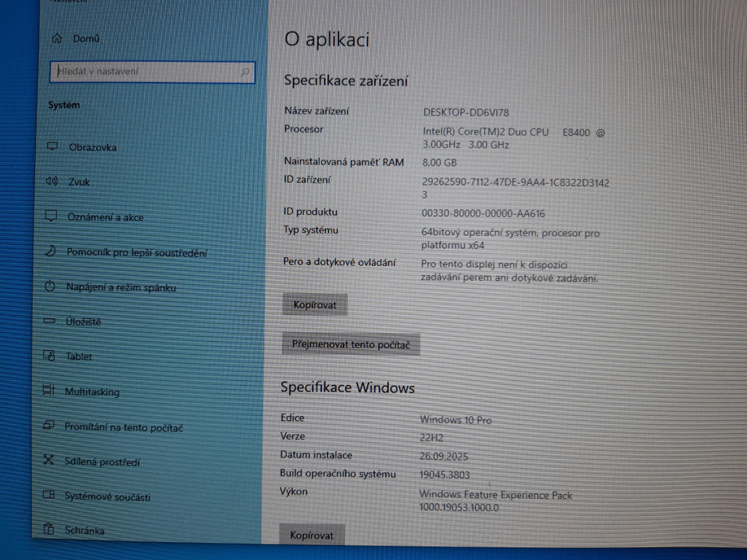Click device name DESKTOP-DD6VI78
Image resolution: width=747 pixels, height=560 pixels.
pos(466,113)
